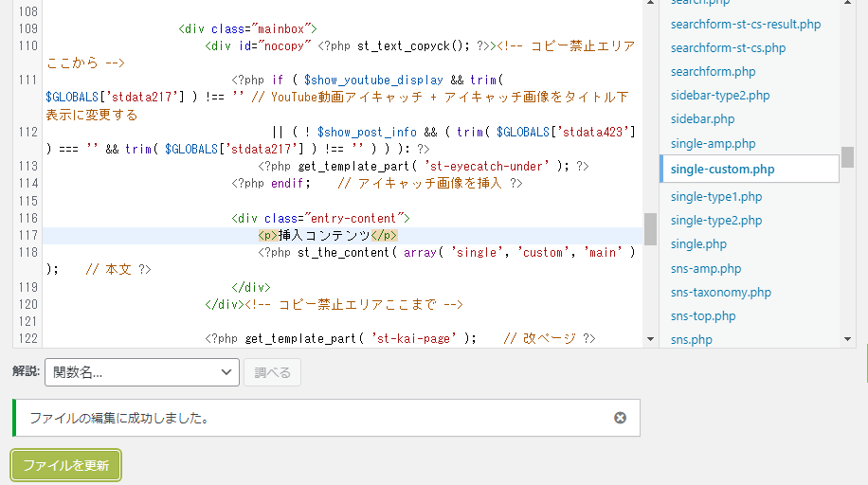This screenshot has width=868, height=485.
Task: Open sidebar.php file
Action: click(x=702, y=119)
